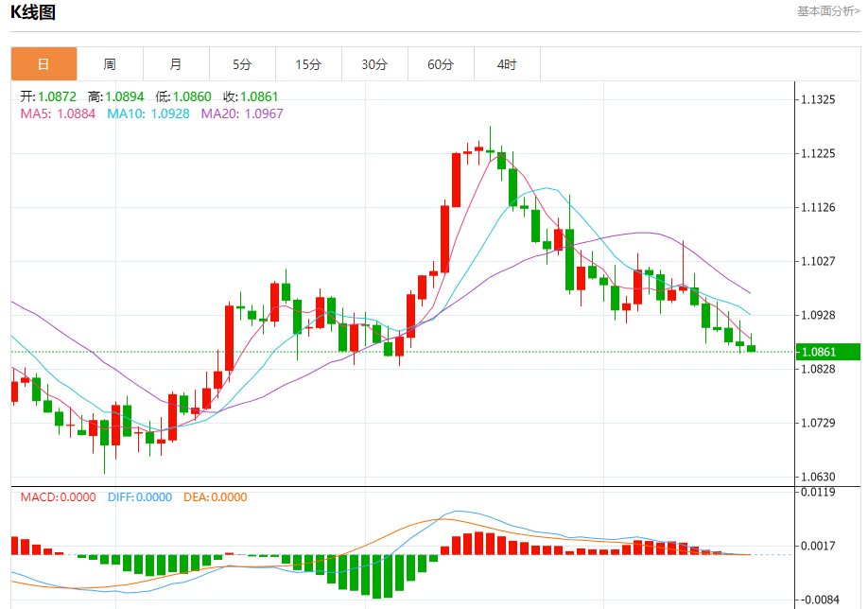Switch to the 周 weekly tab
The width and height of the screenshot is (868, 609).
tap(110, 64)
